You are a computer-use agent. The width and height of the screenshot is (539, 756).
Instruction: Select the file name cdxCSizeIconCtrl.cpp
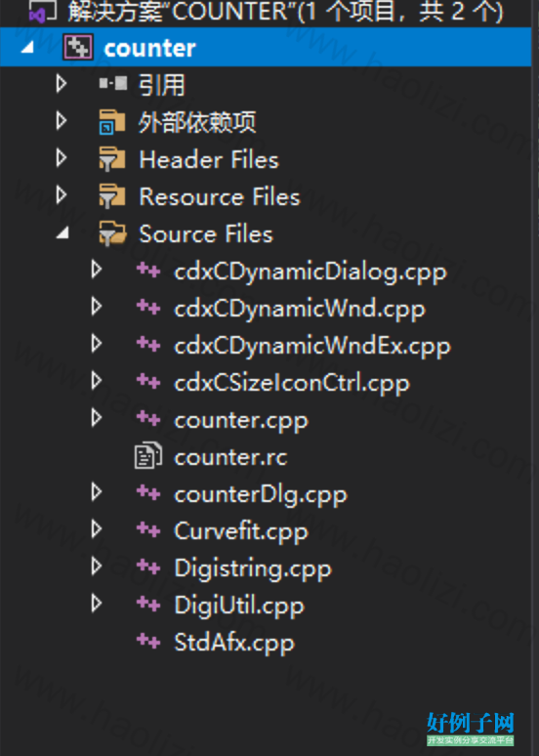coord(292,383)
